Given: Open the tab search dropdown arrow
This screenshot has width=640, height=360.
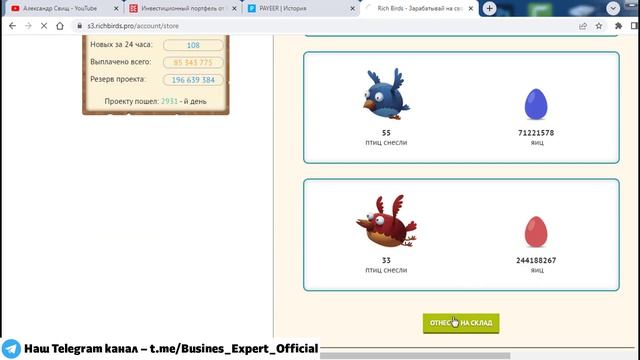Looking at the screenshot, I should click(x=613, y=9).
